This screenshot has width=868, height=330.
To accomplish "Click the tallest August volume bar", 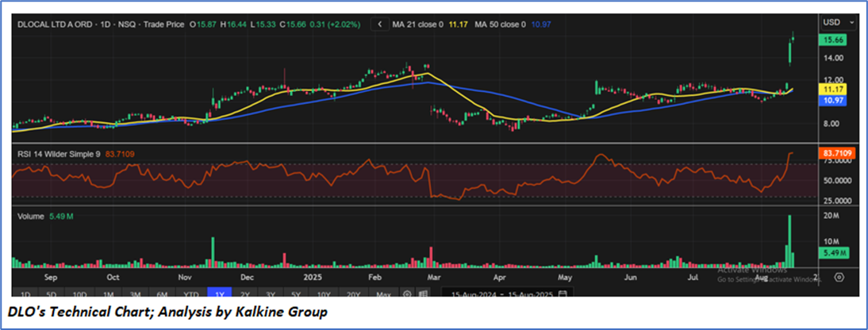I will pyautogui.click(x=789, y=241).
